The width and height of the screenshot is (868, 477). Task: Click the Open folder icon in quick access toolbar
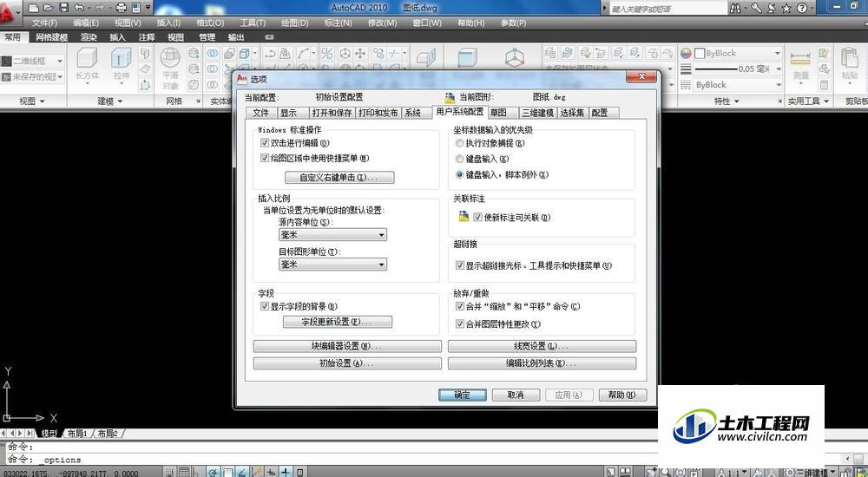[49, 8]
